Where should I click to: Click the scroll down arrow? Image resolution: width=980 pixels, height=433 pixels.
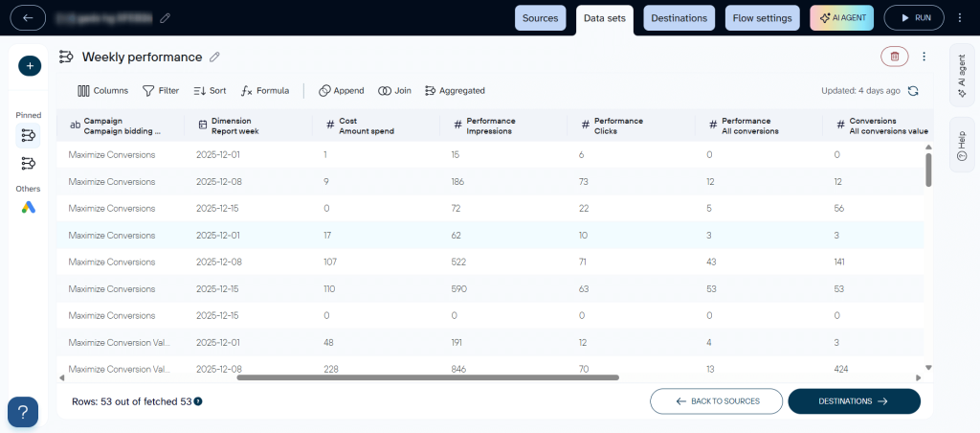coord(928,367)
